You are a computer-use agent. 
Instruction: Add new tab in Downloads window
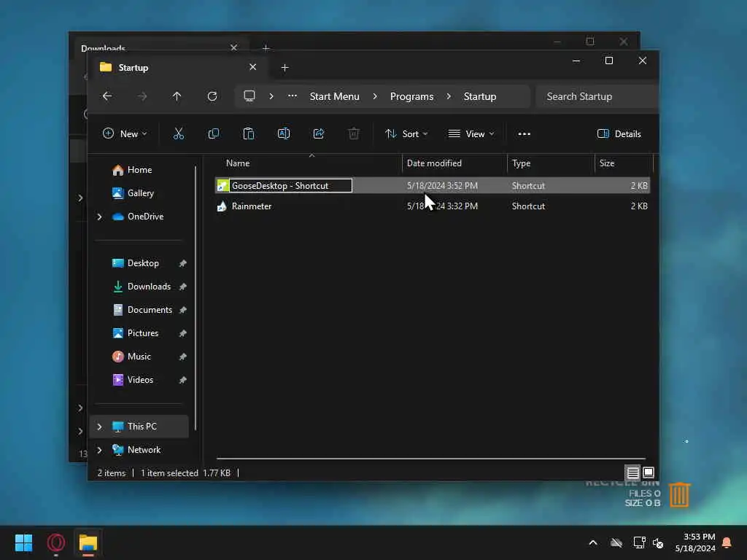tap(266, 47)
